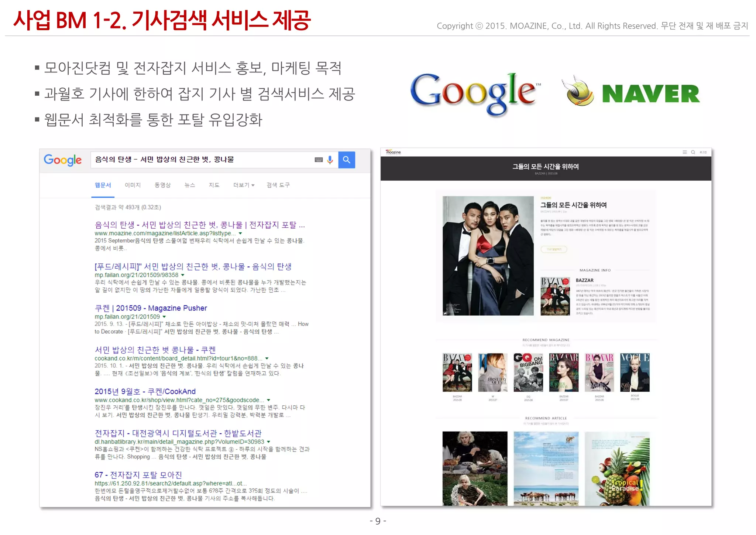
Task: Open 2015년 9월호 - 쿠켄/CookAnd result
Action: click(x=145, y=391)
